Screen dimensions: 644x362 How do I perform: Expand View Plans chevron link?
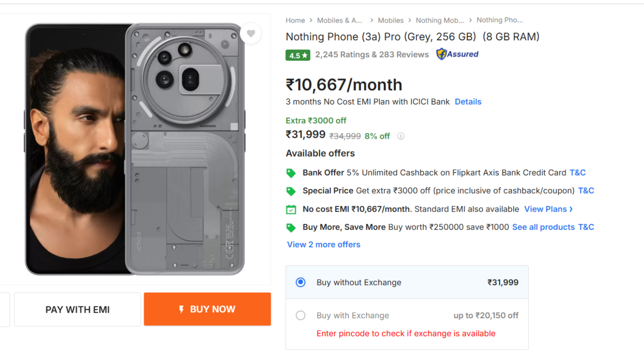click(x=548, y=209)
